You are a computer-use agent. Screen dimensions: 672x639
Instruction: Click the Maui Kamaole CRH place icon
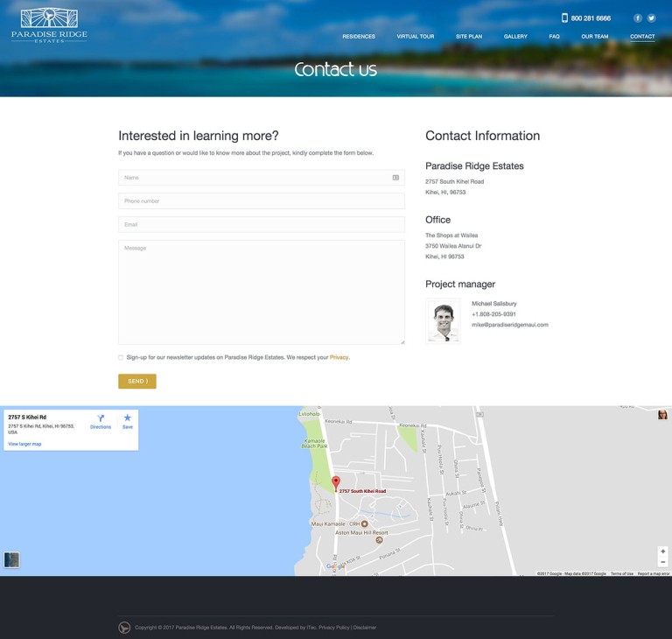click(x=365, y=523)
